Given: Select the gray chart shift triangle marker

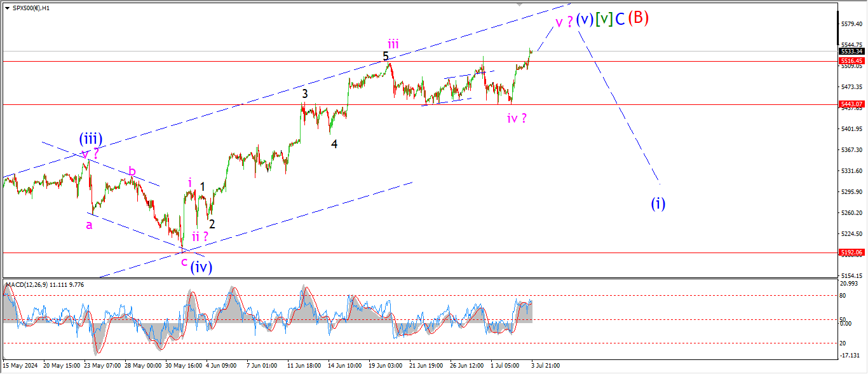Looking at the screenshot, I should 521,4.
